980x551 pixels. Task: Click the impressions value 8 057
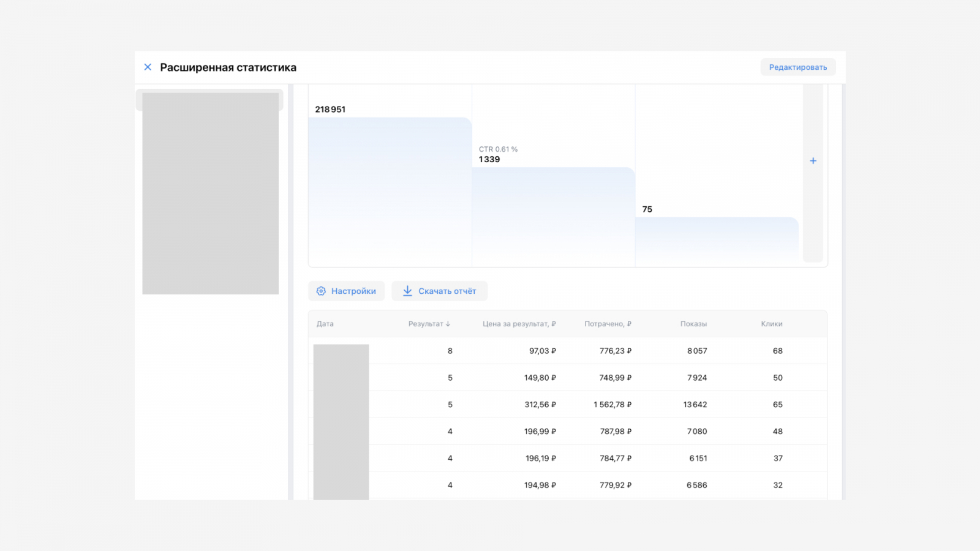697,351
